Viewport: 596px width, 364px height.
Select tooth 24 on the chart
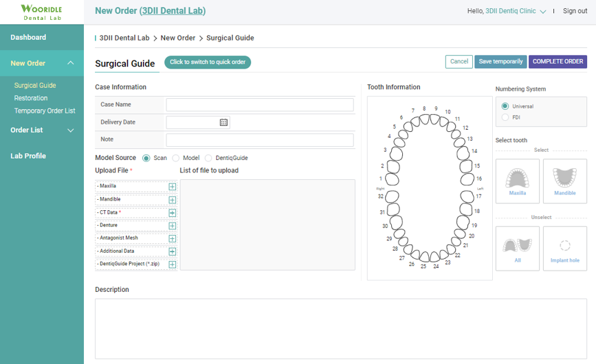point(434,257)
